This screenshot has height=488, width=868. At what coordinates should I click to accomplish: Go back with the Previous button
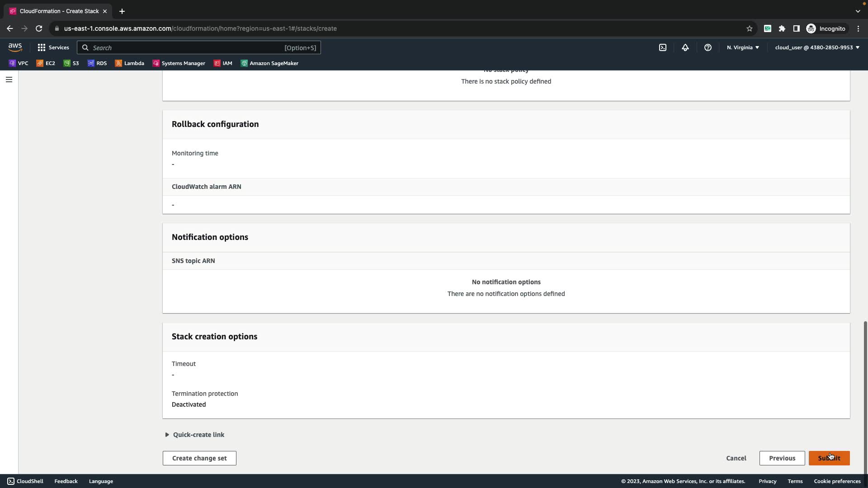782,458
